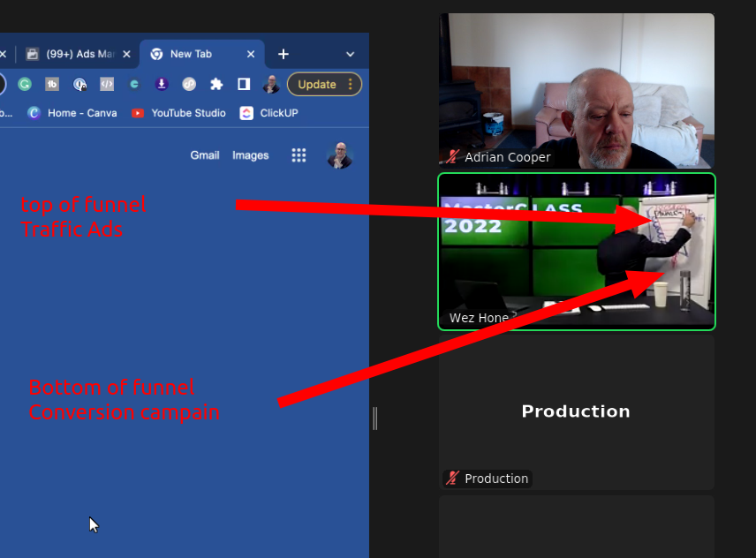Open the Google apps grid

299,155
